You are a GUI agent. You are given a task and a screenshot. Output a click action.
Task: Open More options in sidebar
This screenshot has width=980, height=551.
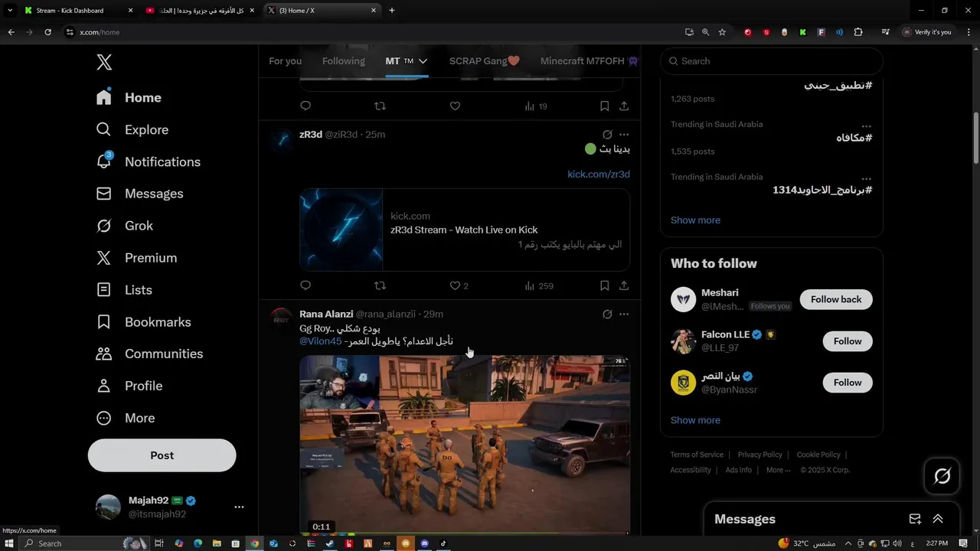125,419
